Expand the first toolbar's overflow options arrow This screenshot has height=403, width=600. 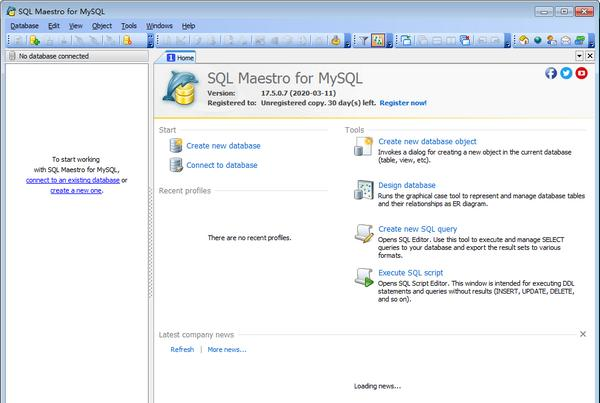point(150,41)
